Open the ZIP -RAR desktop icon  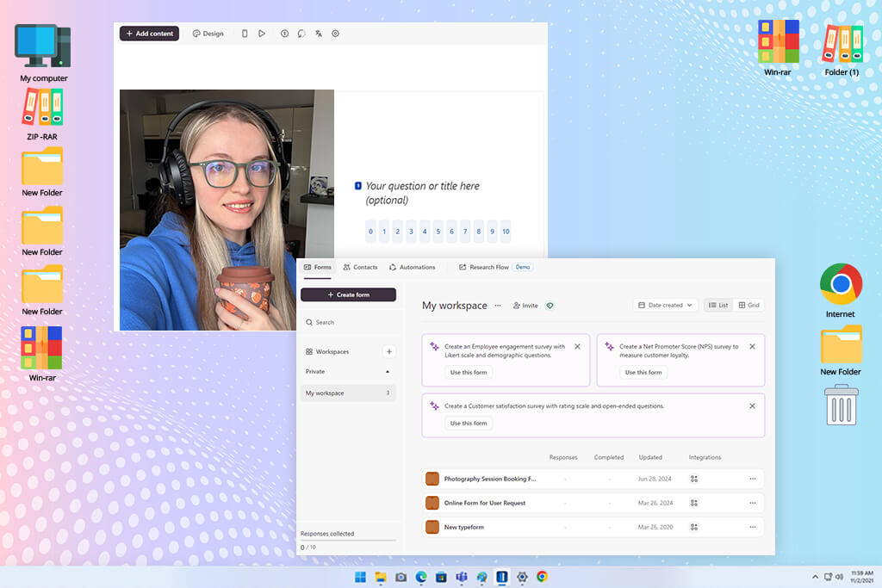pyautogui.click(x=42, y=115)
